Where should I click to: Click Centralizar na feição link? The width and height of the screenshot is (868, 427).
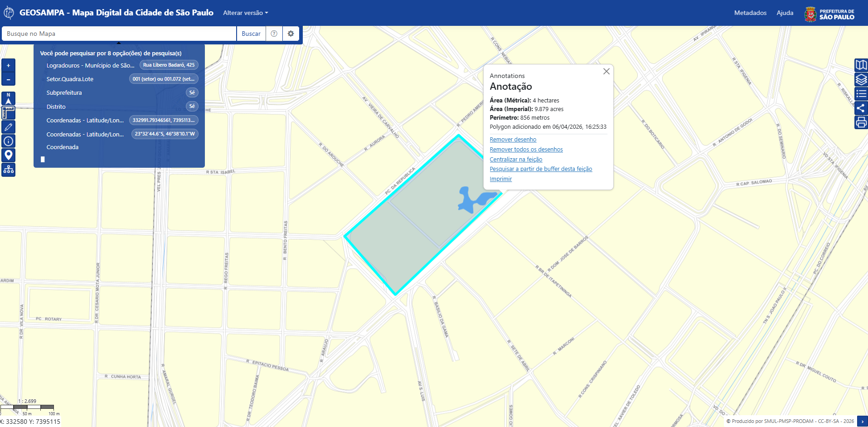pyautogui.click(x=516, y=160)
